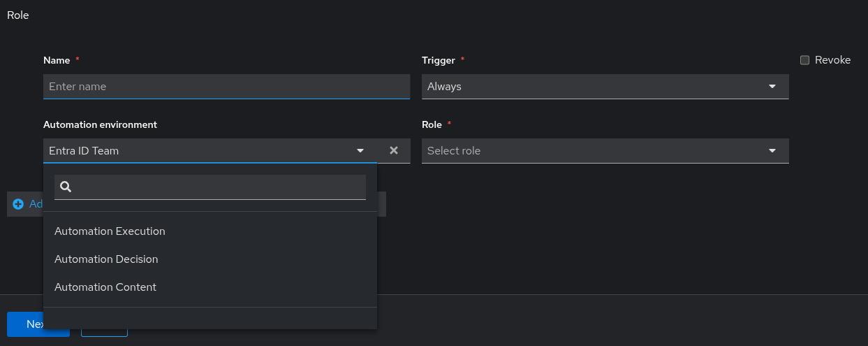This screenshot has width=868, height=346.
Task: Collapse the Entra ID Team dropdown
Action: pos(203,151)
